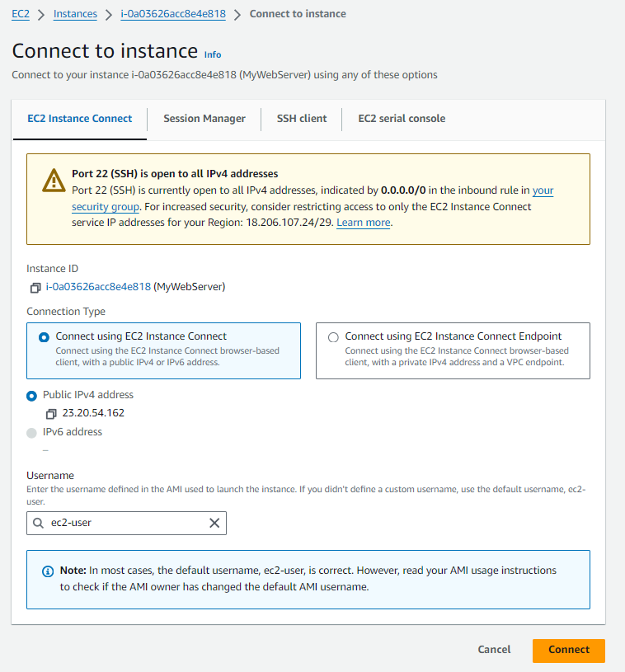Open the your security group link
Viewport: 625px width, 672px height.
(106, 206)
